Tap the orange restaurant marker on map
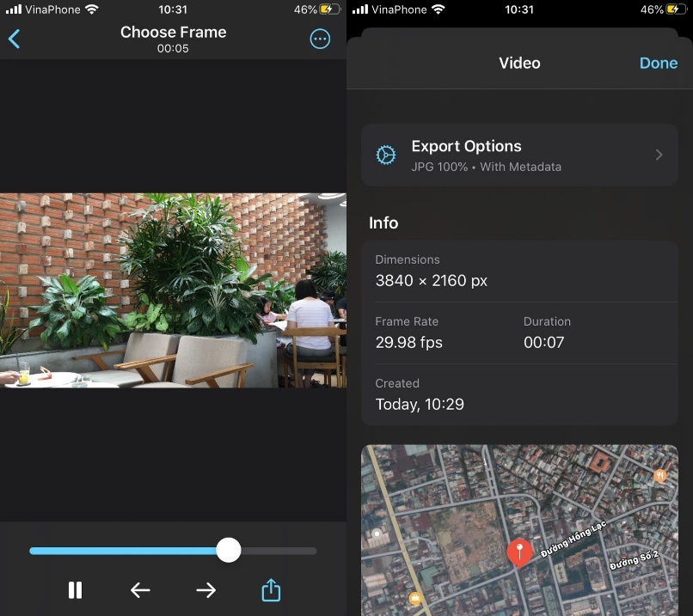The width and height of the screenshot is (693, 616). pos(660,475)
